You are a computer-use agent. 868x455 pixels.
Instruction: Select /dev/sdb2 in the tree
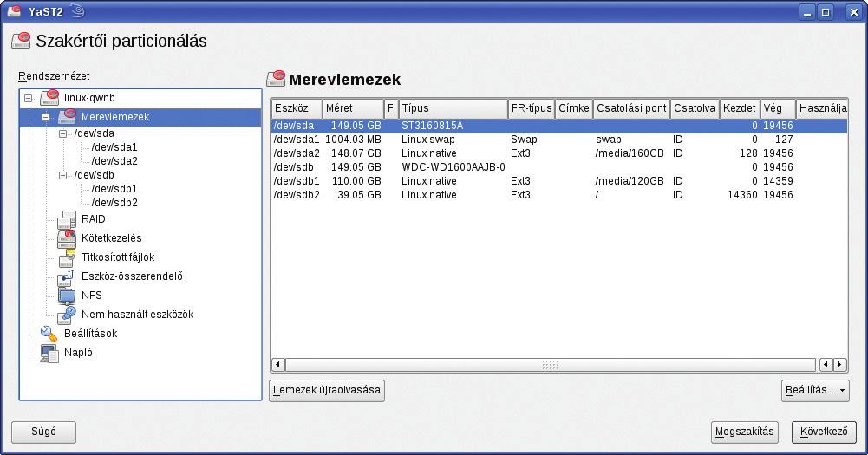pos(114,203)
